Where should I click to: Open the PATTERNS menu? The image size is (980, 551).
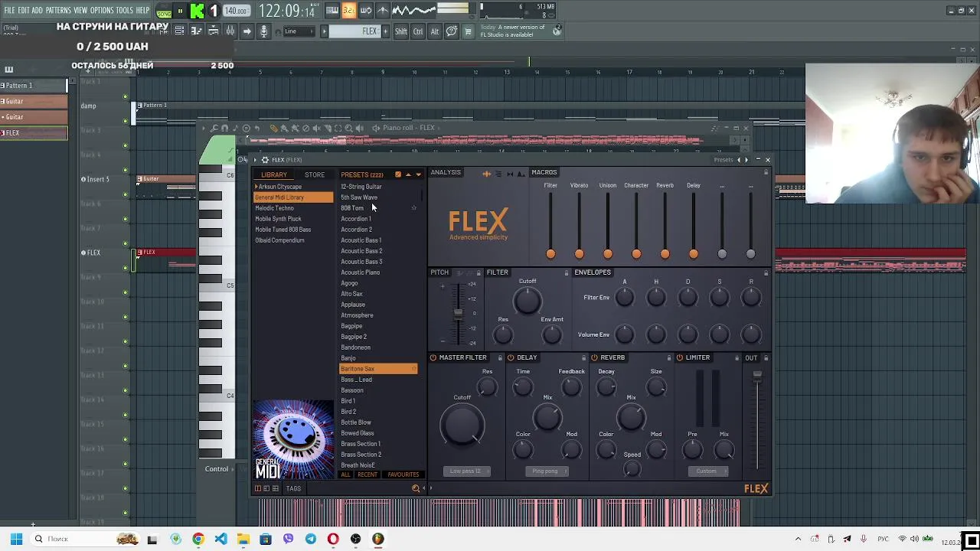[x=58, y=10]
